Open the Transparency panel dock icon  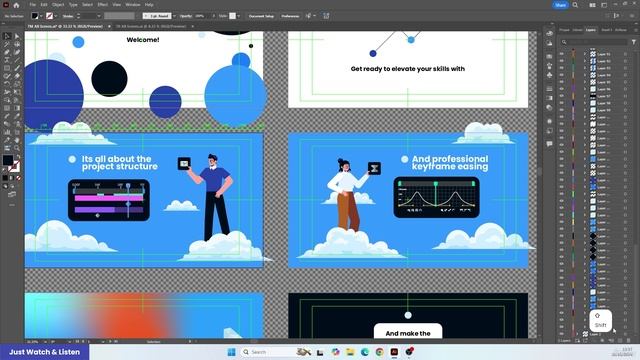[x=549, y=108]
